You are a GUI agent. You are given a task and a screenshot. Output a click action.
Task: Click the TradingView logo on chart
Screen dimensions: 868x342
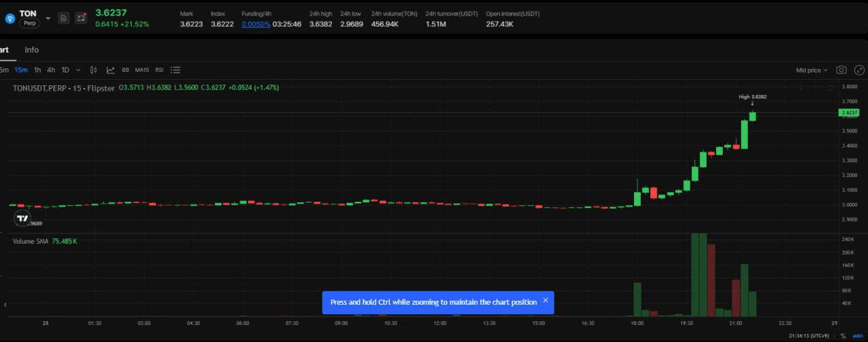22,218
